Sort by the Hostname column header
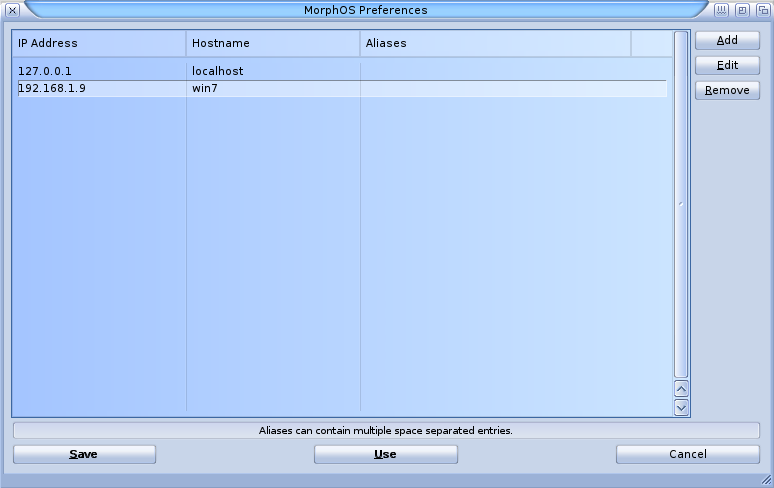The width and height of the screenshot is (774, 488). (x=272, y=43)
